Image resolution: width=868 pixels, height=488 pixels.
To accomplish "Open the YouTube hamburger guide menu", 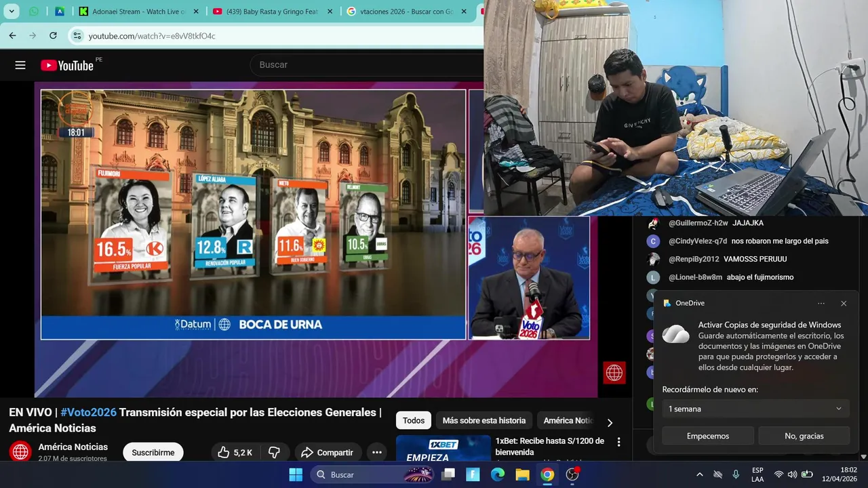I will tap(20, 65).
